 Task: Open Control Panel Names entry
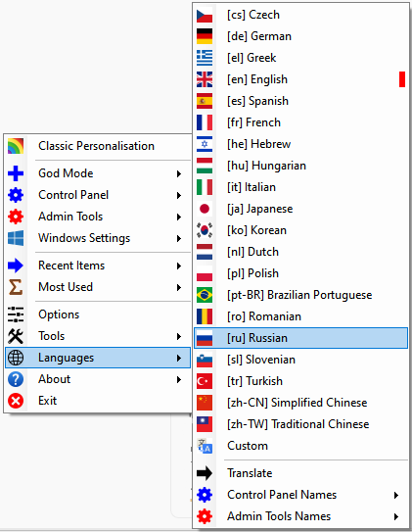pyautogui.click(x=300, y=495)
